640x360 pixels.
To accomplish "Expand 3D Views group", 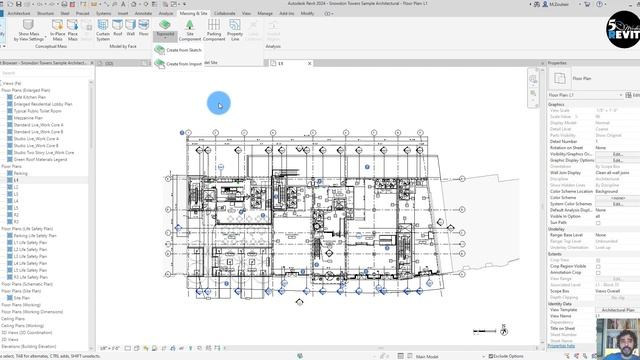I will pos(10,340).
